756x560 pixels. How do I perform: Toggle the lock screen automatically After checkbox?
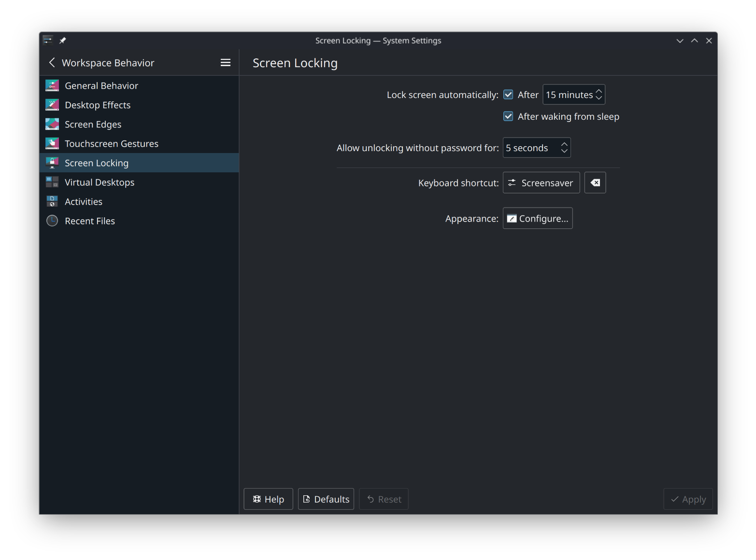click(508, 95)
